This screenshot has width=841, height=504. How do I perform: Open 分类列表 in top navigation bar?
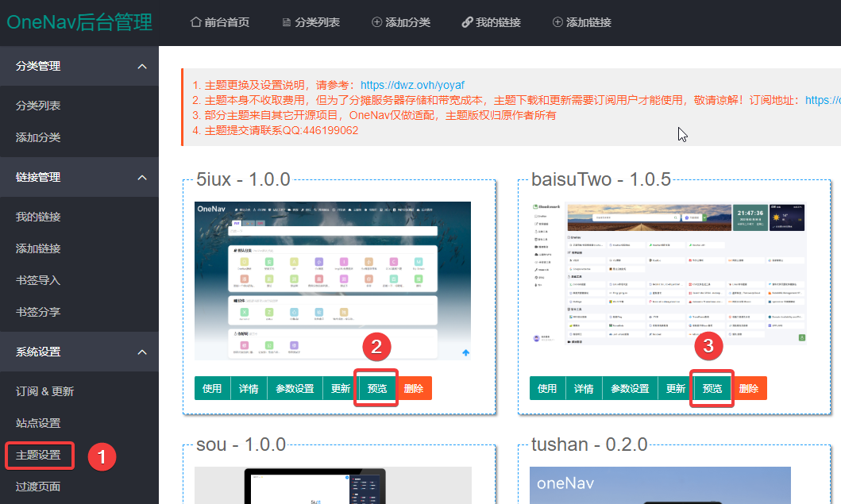click(x=311, y=22)
